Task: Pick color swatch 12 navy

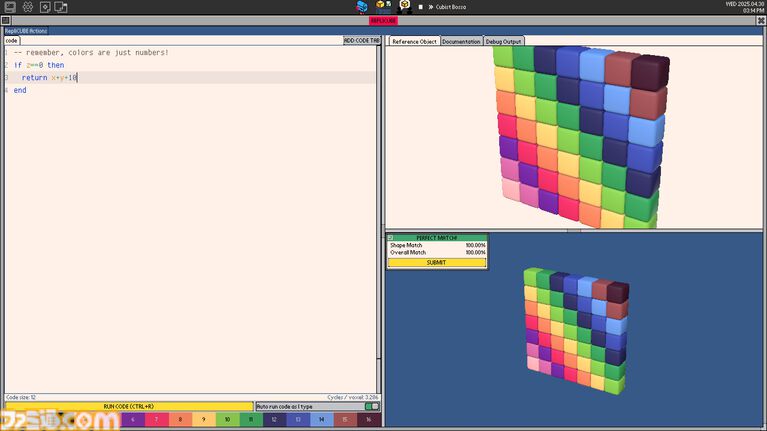Action: tap(274, 420)
